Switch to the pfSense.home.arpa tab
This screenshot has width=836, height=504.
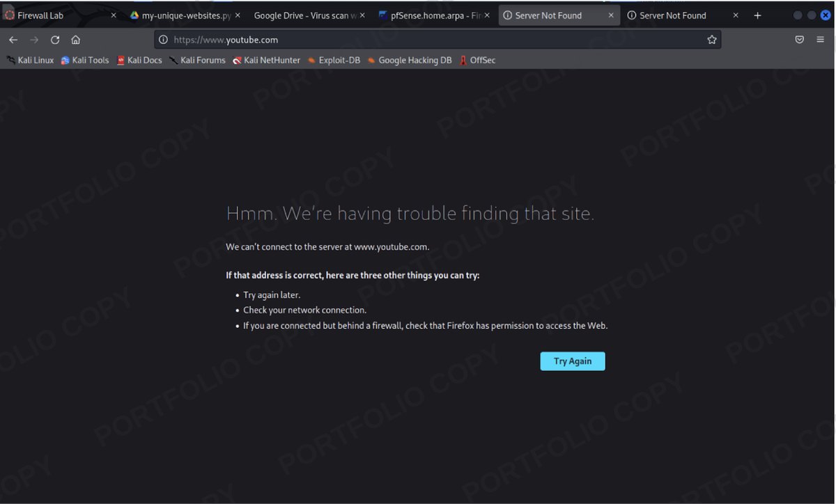pos(433,15)
